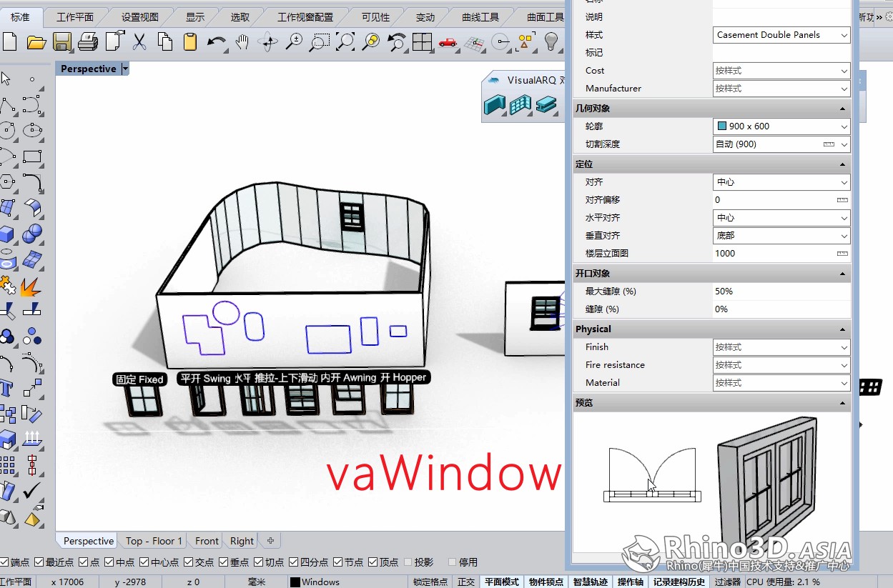Click the Rectangle tool icon
This screenshot has width=893, height=588.
click(x=32, y=156)
